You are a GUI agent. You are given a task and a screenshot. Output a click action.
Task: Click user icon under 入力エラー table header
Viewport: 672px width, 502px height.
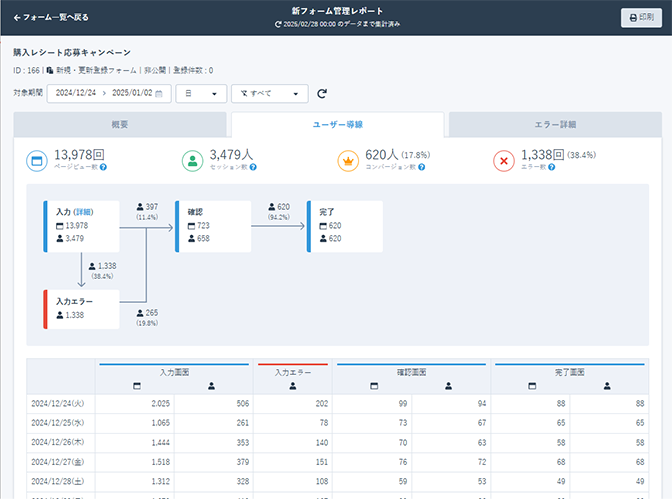pyautogui.click(x=293, y=386)
